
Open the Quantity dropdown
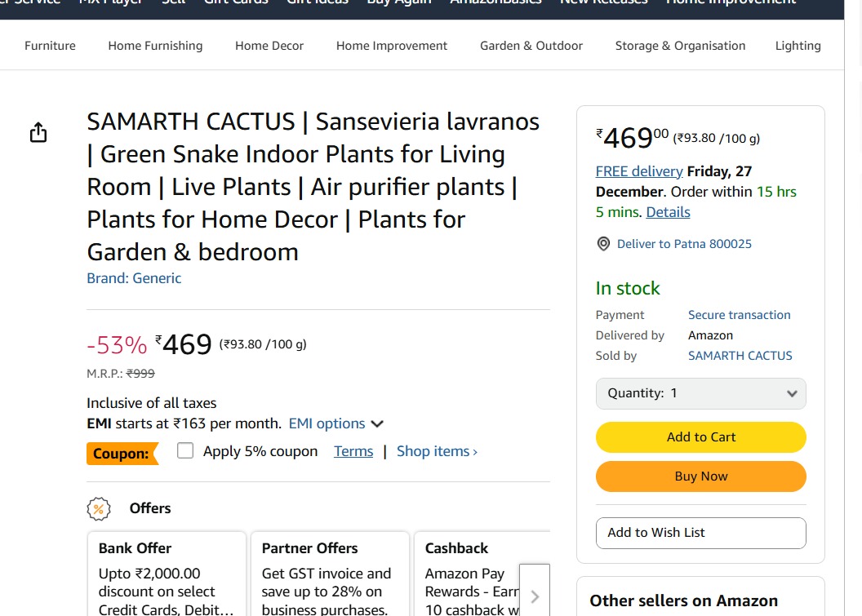pyautogui.click(x=700, y=393)
